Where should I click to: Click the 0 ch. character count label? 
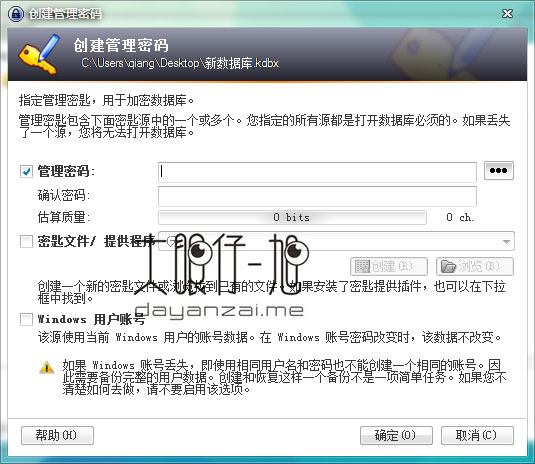click(460, 217)
